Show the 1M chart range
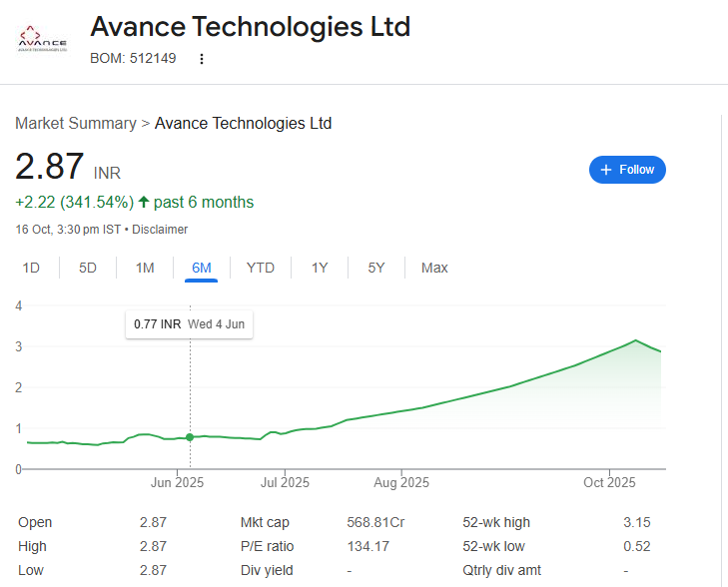Image resolution: width=728 pixels, height=587 pixels. pos(145,268)
